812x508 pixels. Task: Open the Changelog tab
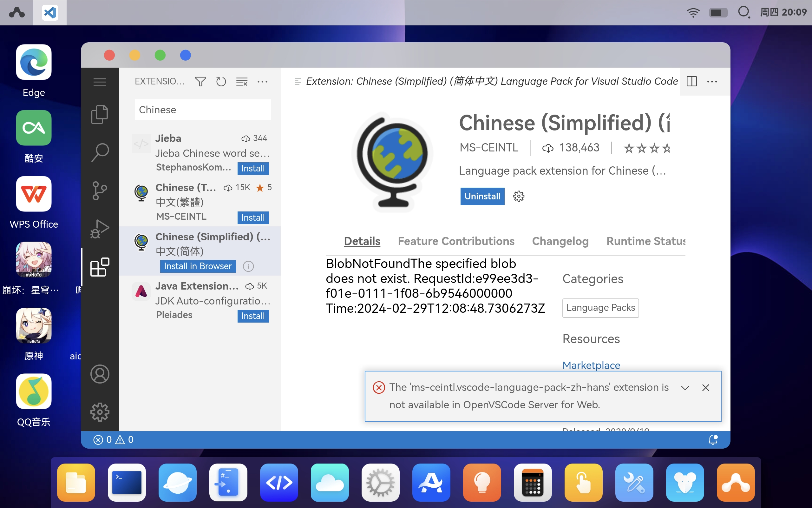[x=560, y=241]
